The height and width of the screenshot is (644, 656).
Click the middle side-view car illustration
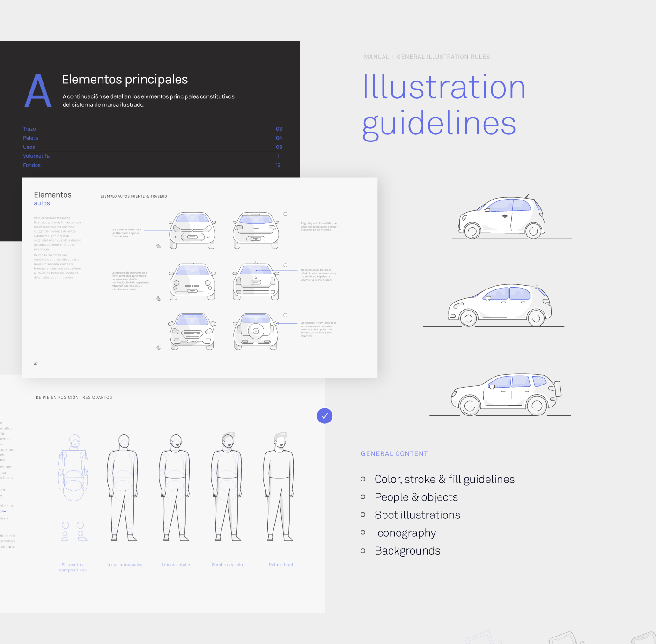pyautogui.click(x=500, y=305)
